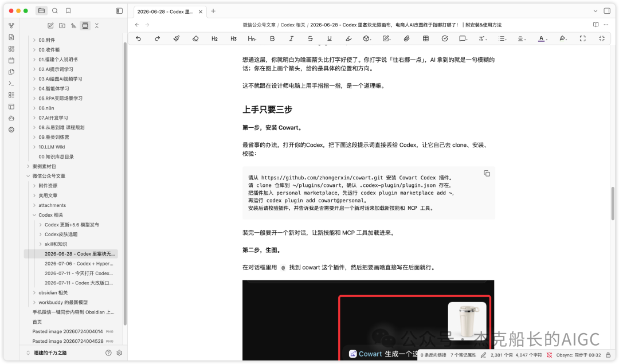Change the file sort order
Viewport: 619px width, 364px height.
[x=73, y=26]
